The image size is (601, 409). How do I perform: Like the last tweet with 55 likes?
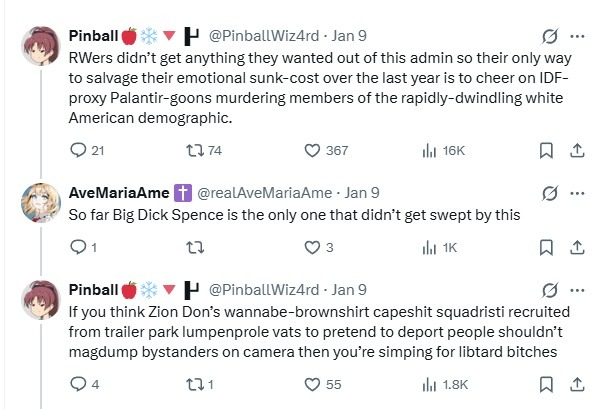coord(314,383)
